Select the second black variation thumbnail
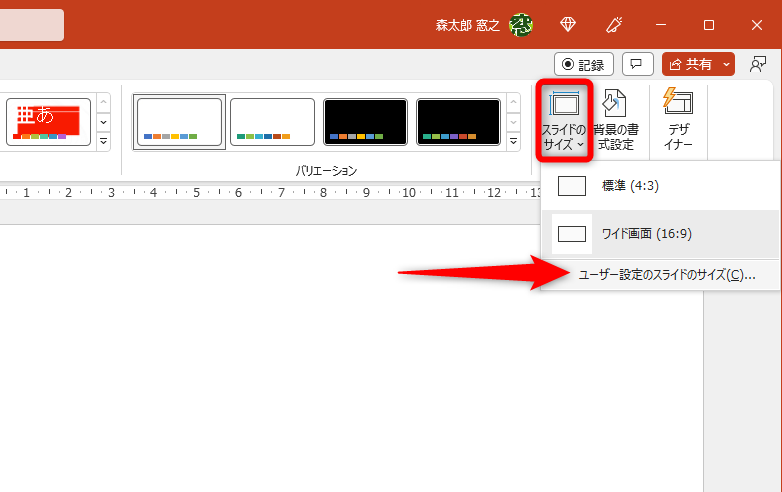This screenshot has width=782, height=492. tap(458, 122)
